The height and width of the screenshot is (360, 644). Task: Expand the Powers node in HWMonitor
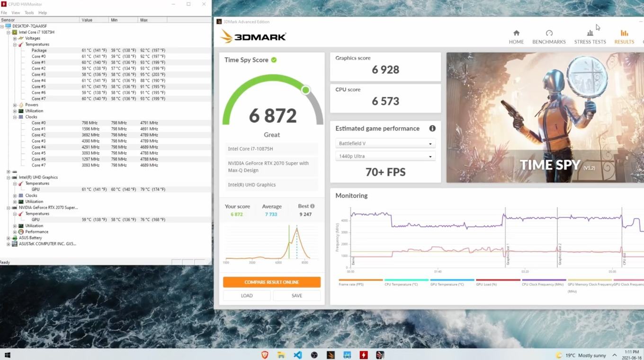(15, 105)
